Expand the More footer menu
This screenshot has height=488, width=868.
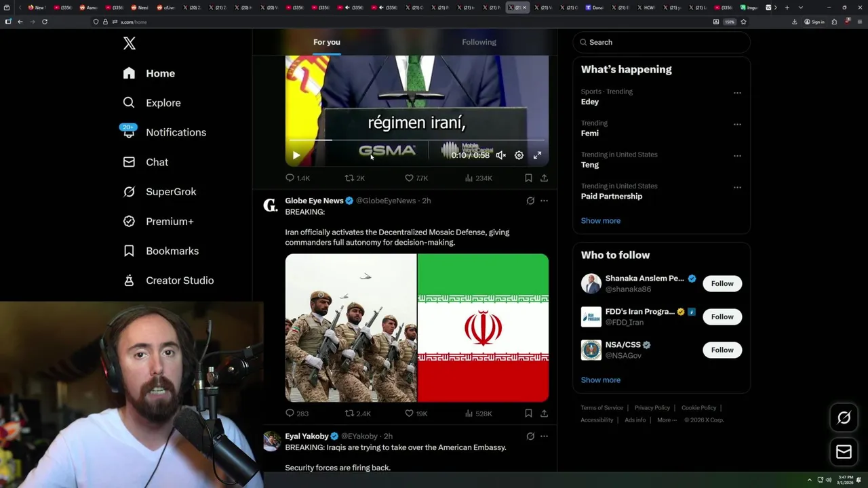pos(667,420)
